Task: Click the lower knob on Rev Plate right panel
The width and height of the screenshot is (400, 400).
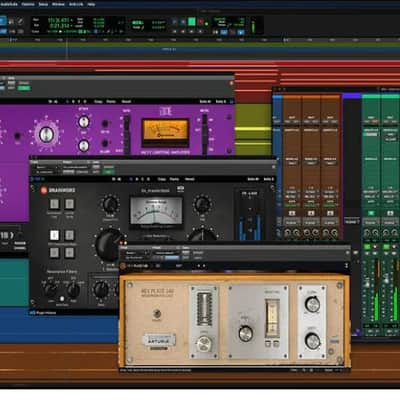Action: point(312,341)
